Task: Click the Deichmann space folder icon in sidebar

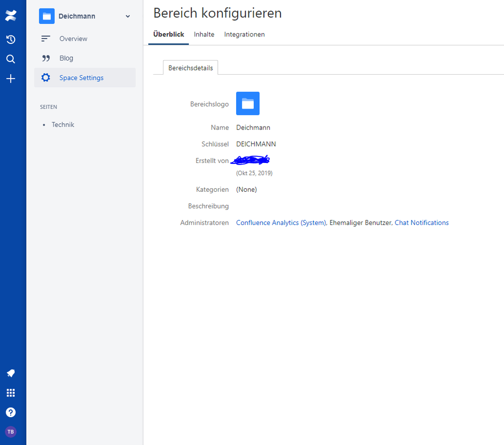Action: tap(46, 16)
